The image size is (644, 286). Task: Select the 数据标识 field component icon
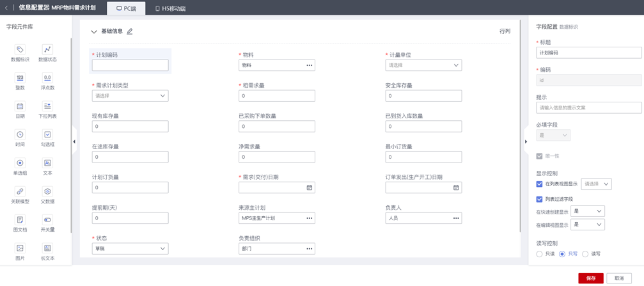pyautogui.click(x=20, y=50)
